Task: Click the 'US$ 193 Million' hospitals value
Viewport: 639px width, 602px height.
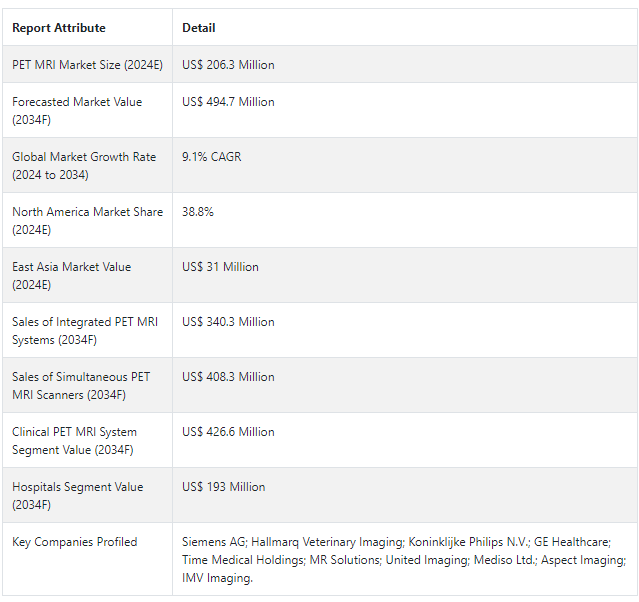Action: (x=224, y=487)
